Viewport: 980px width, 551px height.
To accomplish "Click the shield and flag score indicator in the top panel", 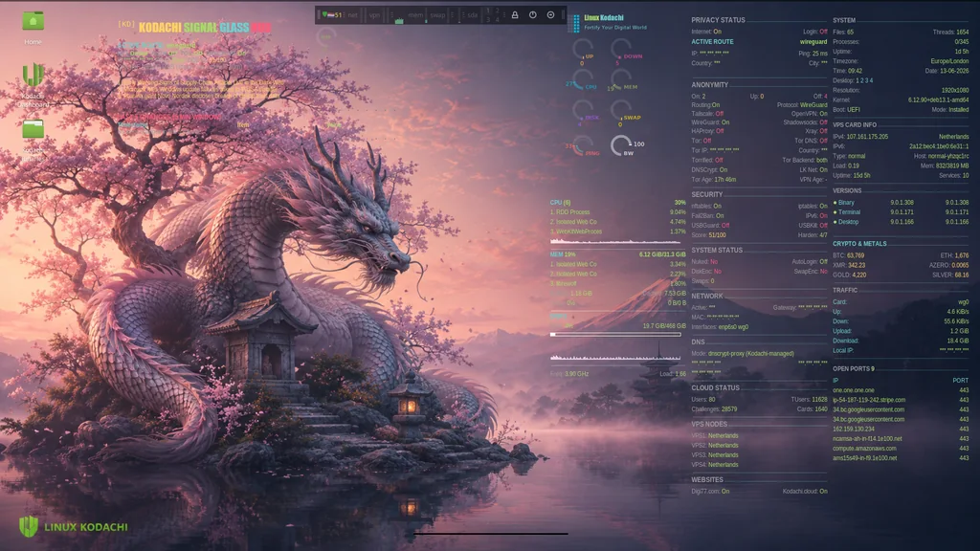I will pos(332,15).
